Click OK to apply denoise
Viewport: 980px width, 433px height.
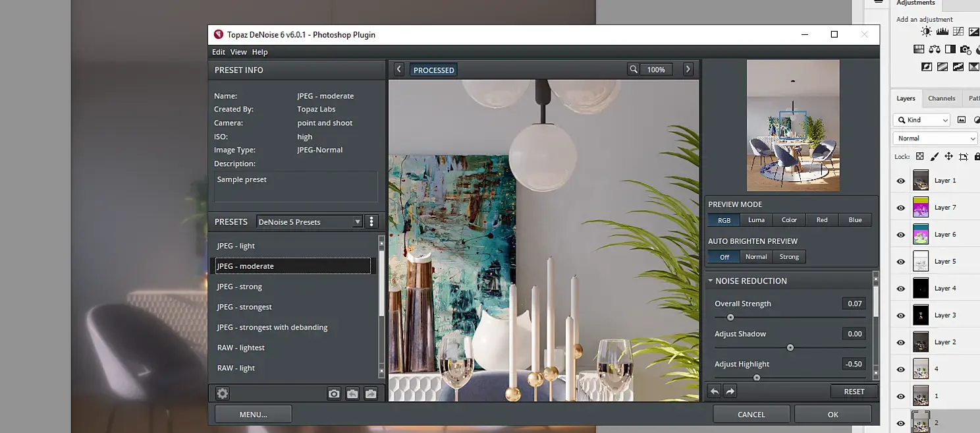pyautogui.click(x=832, y=415)
